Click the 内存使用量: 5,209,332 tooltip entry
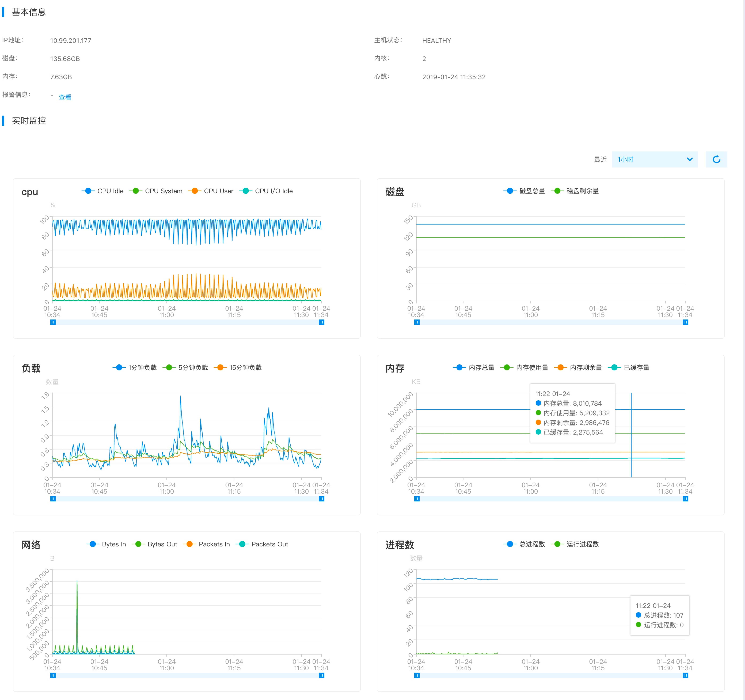 [x=573, y=413]
